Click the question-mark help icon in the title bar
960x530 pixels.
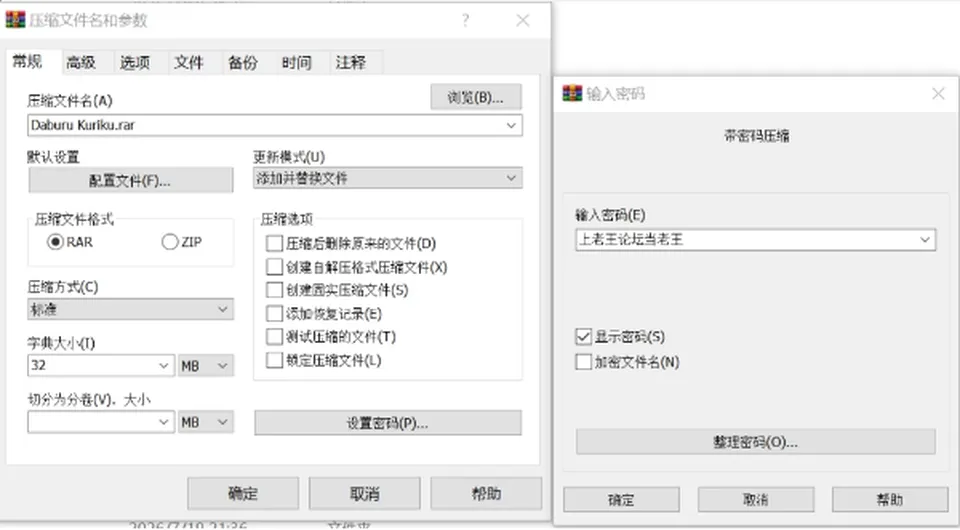click(x=465, y=21)
